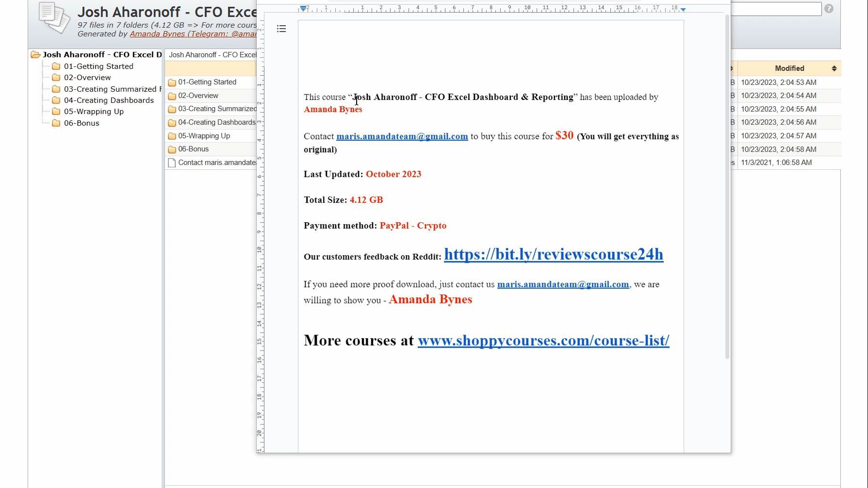Click the '$30' price text
The width and height of the screenshot is (868, 488).
(x=564, y=135)
